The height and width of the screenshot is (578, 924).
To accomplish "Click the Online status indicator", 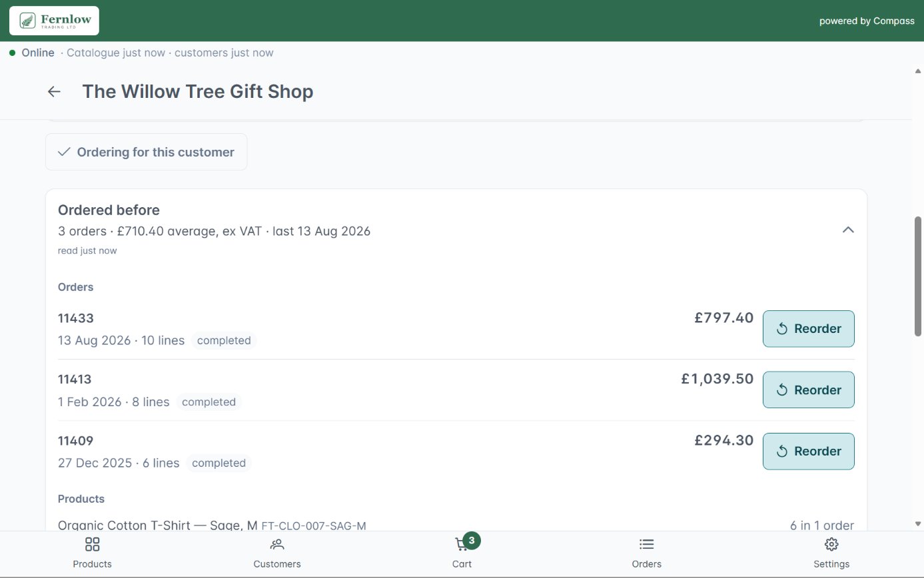I will (x=32, y=53).
